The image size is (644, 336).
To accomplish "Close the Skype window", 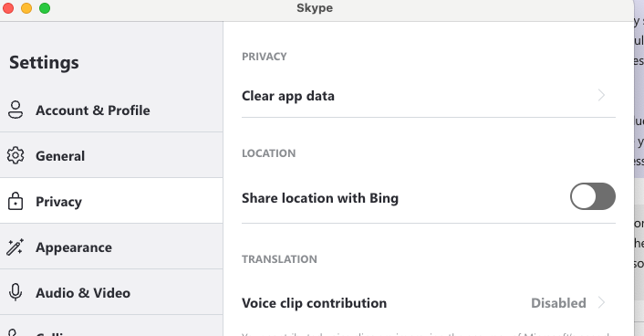I will [x=8, y=8].
